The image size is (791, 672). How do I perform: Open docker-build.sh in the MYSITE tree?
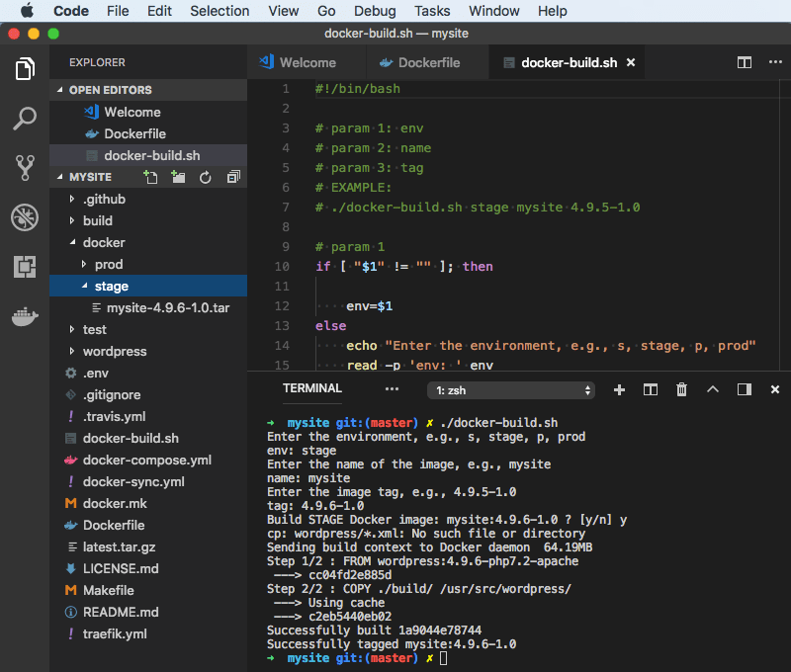coord(148,438)
